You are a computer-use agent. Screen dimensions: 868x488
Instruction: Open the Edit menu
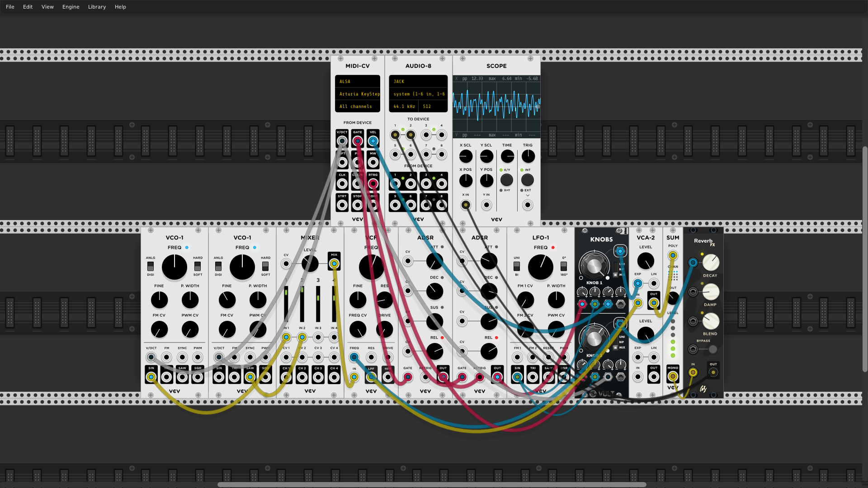tap(28, 7)
